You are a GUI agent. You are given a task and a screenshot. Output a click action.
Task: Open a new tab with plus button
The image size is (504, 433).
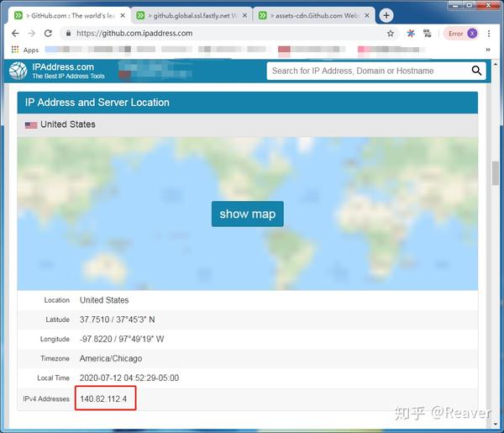pos(386,15)
